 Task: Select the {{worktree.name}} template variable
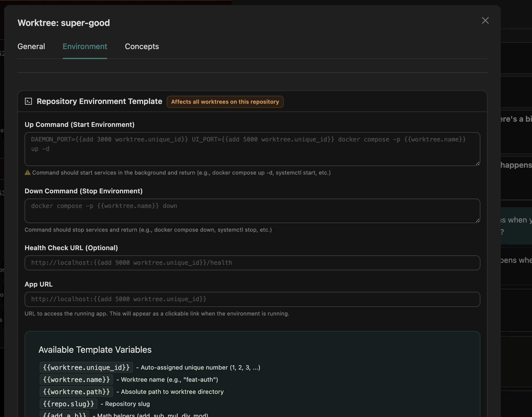76,379
